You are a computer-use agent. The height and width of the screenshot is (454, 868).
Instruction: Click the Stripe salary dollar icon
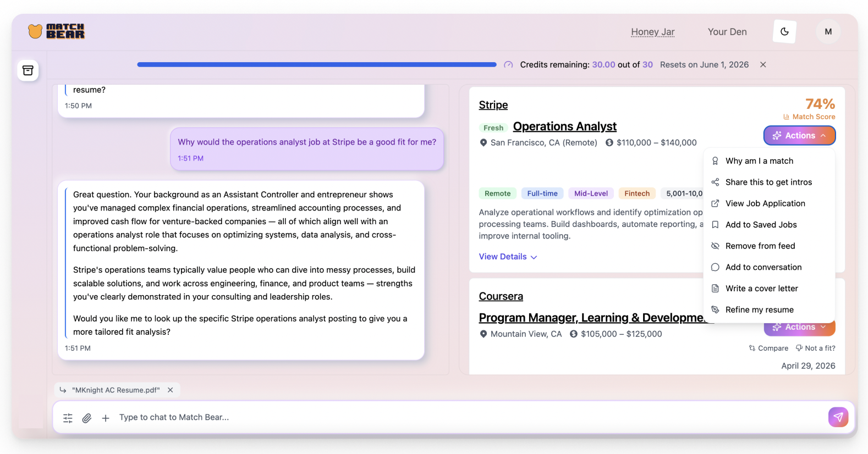609,143
